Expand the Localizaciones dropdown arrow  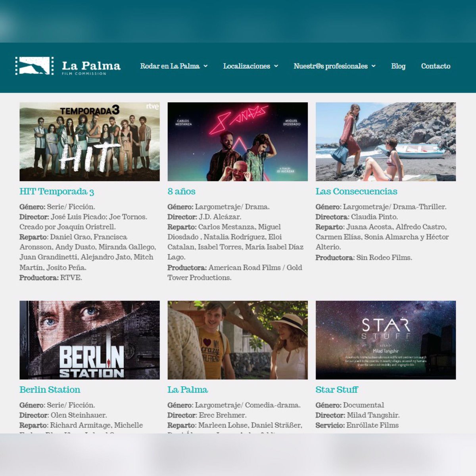[276, 66]
